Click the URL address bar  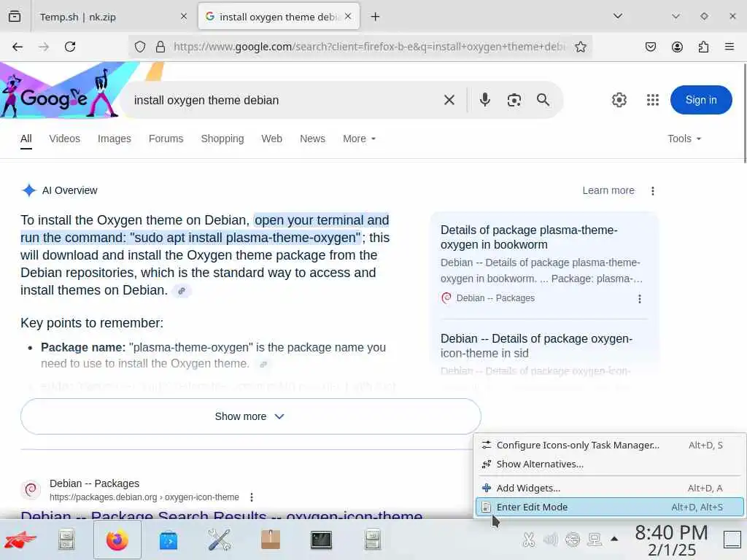tap(369, 47)
